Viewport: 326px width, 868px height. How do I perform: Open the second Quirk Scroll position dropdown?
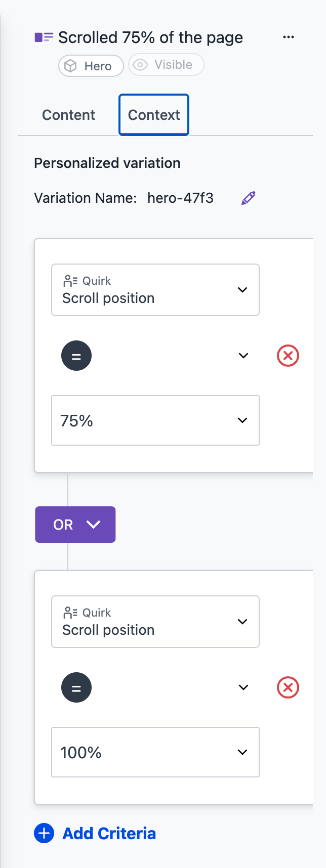(155, 622)
